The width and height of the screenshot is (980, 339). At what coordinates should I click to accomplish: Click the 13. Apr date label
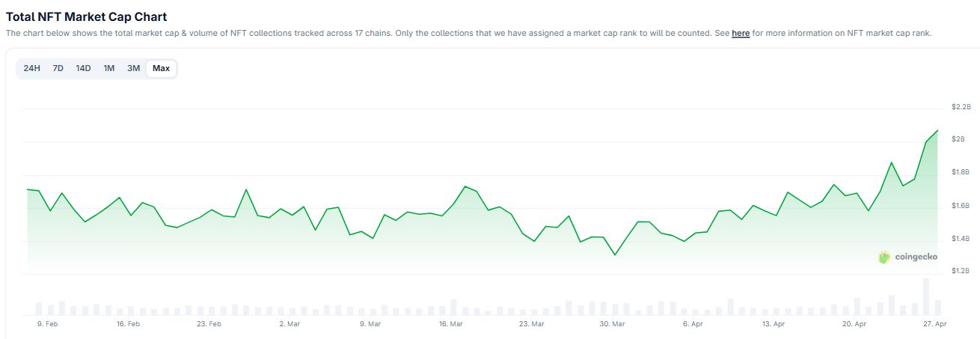pos(774,325)
